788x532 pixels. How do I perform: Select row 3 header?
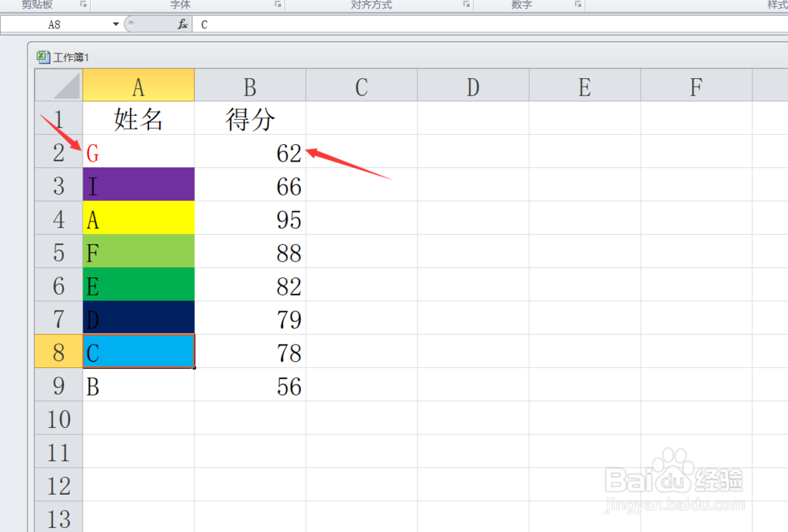tap(59, 184)
